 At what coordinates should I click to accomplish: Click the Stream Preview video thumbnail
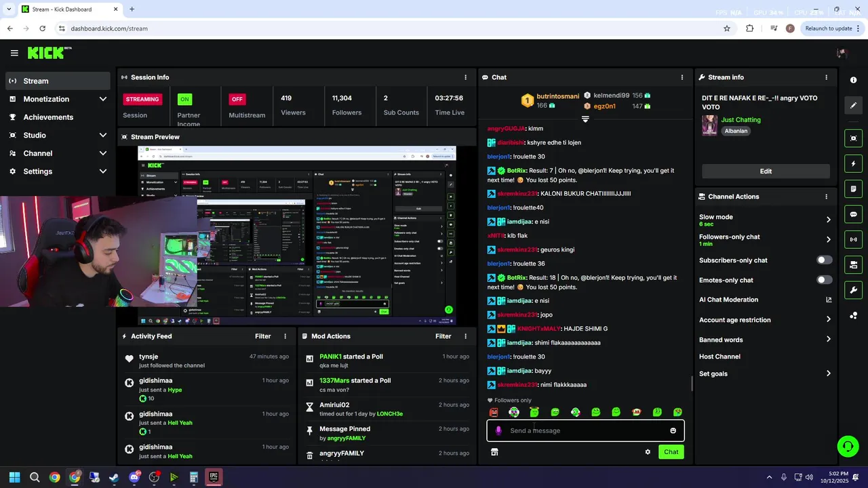pyautogui.click(x=297, y=235)
